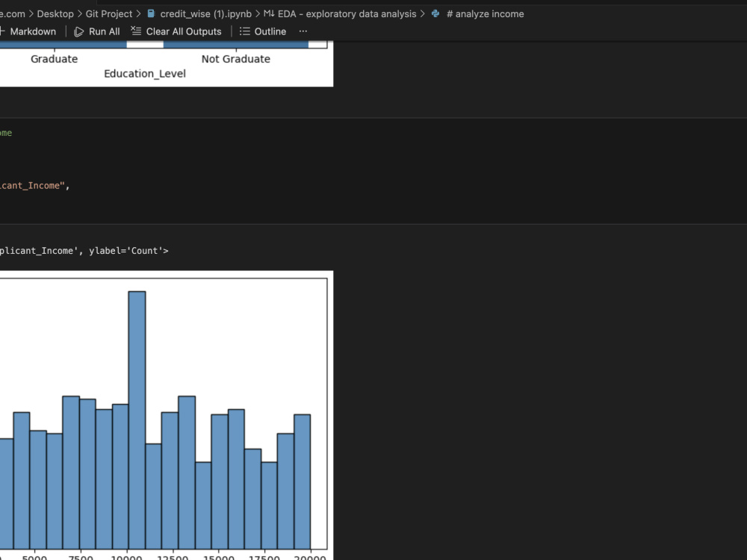Click the markdown M icon in breadcrumb
This screenshot has height=560, width=747.
(269, 13)
